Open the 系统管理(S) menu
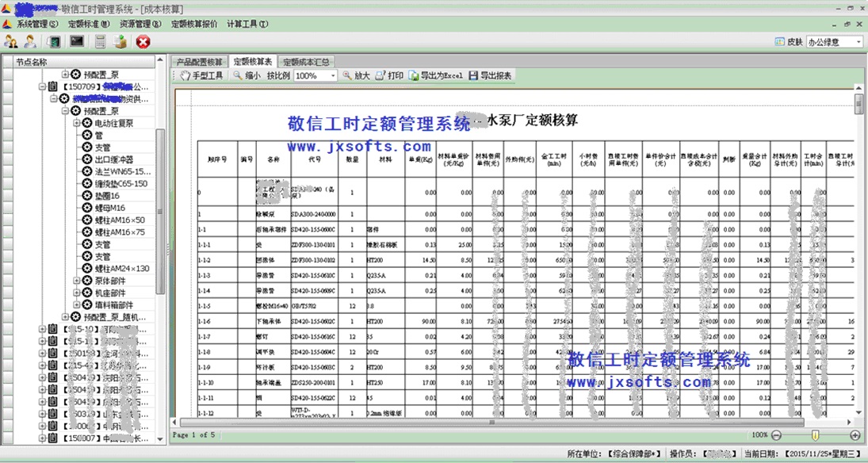The width and height of the screenshot is (868, 463). tap(36, 25)
